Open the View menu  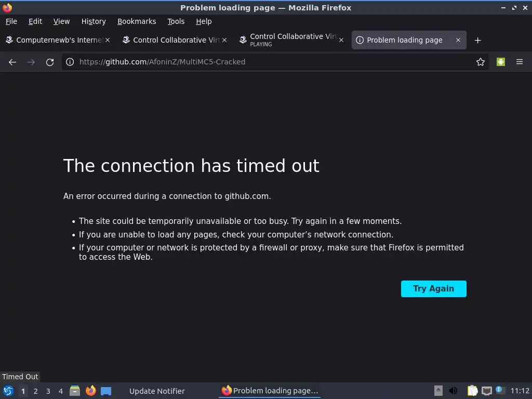pyautogui.click(x=61, y=21)
